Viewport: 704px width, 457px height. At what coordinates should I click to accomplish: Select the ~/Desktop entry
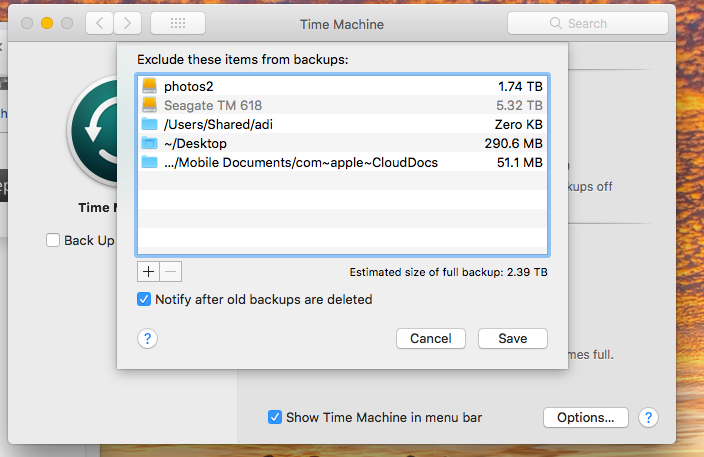[343, 143]
